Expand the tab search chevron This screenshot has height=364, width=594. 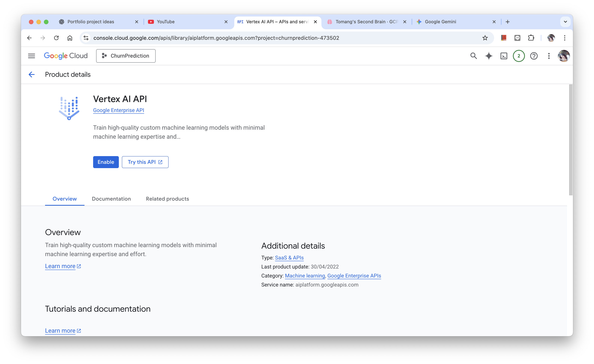click(x=565, y=22)
